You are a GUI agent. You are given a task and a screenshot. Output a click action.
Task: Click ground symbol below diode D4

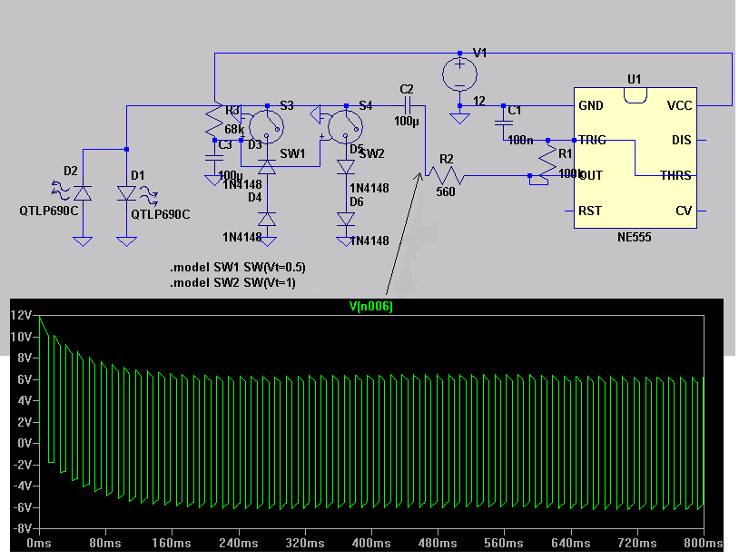pos(268,241)
